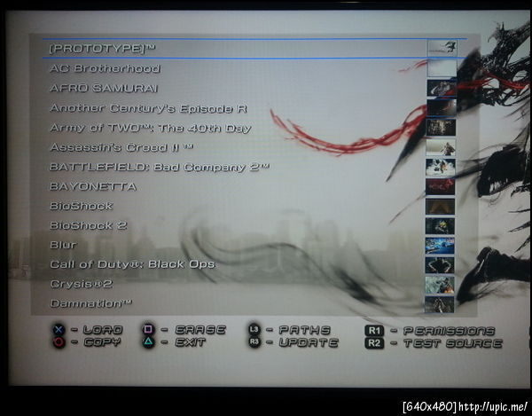Select the BioShock 2 entry
The width and height of the screenshot is (532, 416).
pyautogui.click(x=88, y=225)
